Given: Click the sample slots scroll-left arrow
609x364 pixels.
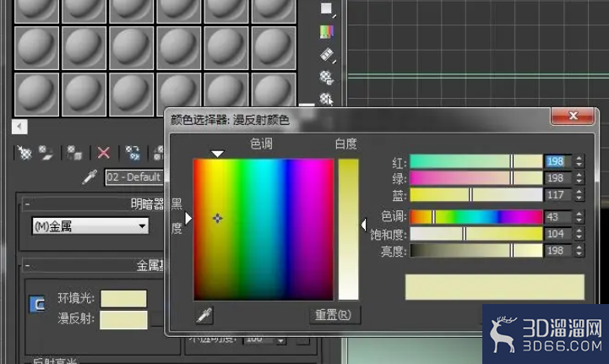Looking at the screenshot, I should click(19, 127).
